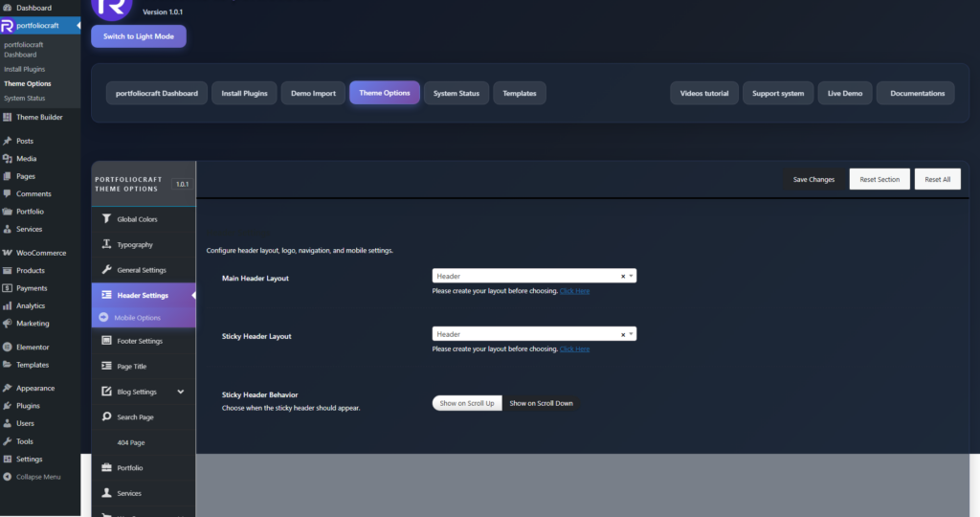Click the Typography icon in options sidebar
Viewport: 980px width, 517px height.
pos(106,245)
